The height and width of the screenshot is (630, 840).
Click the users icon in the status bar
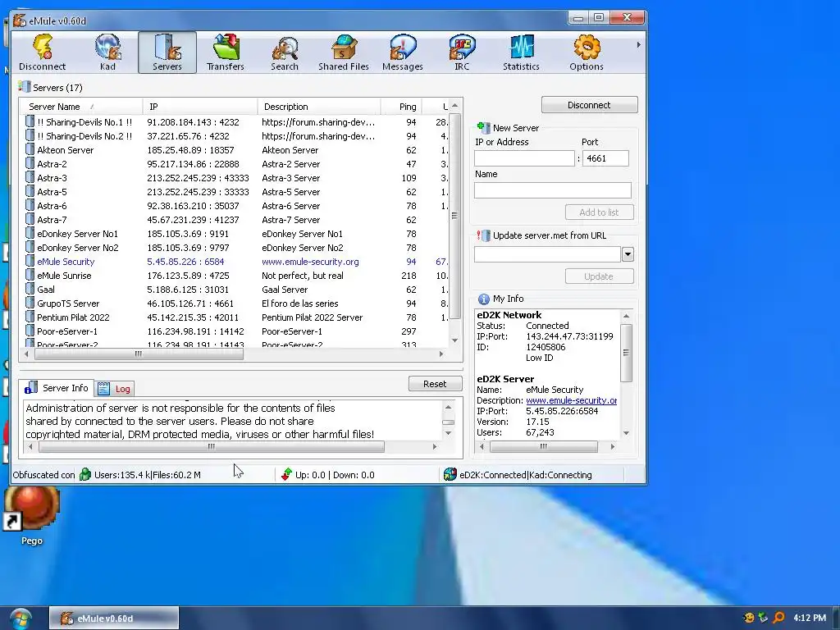click(x=84, y=475)
